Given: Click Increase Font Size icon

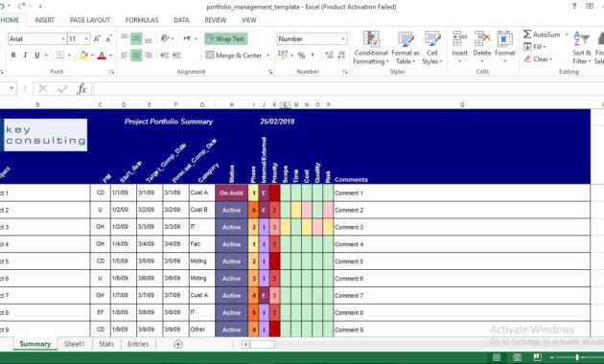Looking at the screenshot, I should point(97,39).
